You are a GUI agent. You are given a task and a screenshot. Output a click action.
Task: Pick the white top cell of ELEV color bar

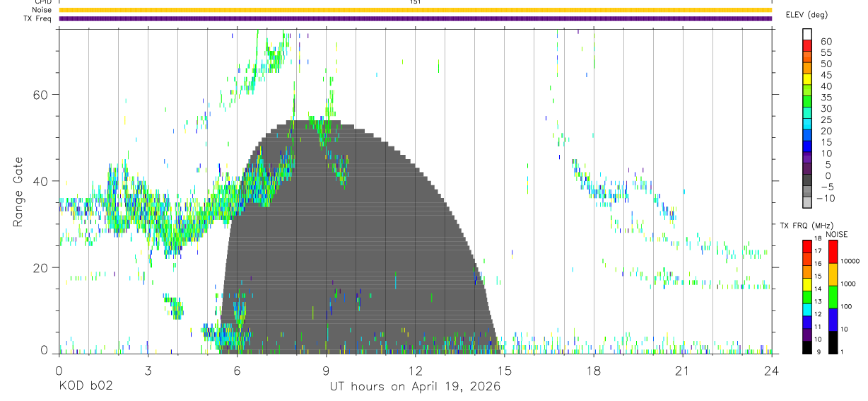point(807,34)
